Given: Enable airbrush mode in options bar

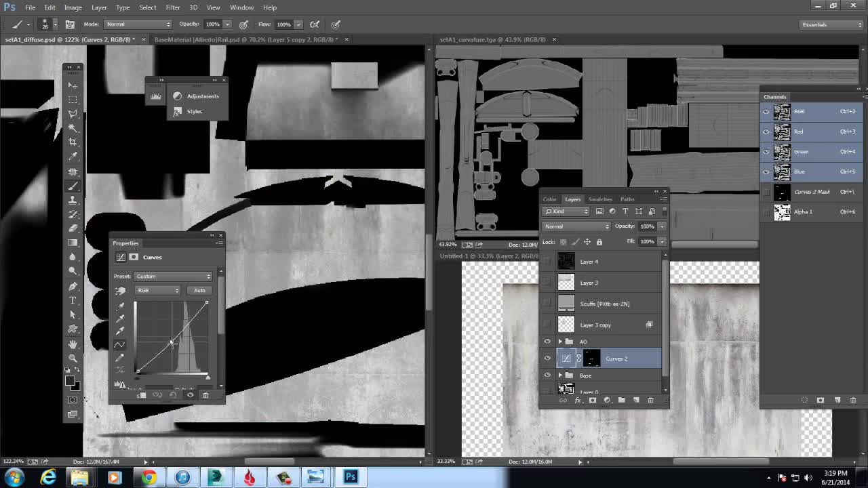Looking at the screenshot, I should (x=315, y=24).
